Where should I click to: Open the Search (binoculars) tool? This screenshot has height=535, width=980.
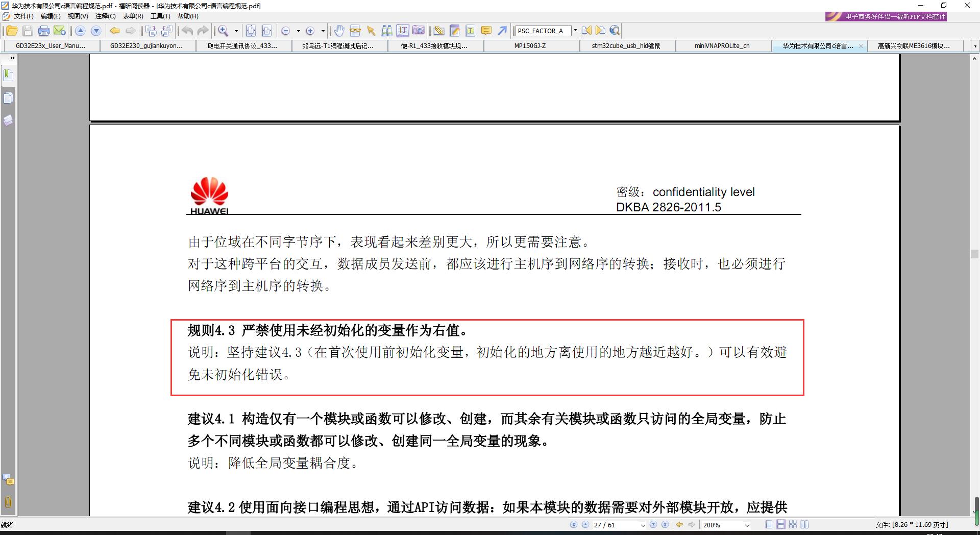[386, 31]
